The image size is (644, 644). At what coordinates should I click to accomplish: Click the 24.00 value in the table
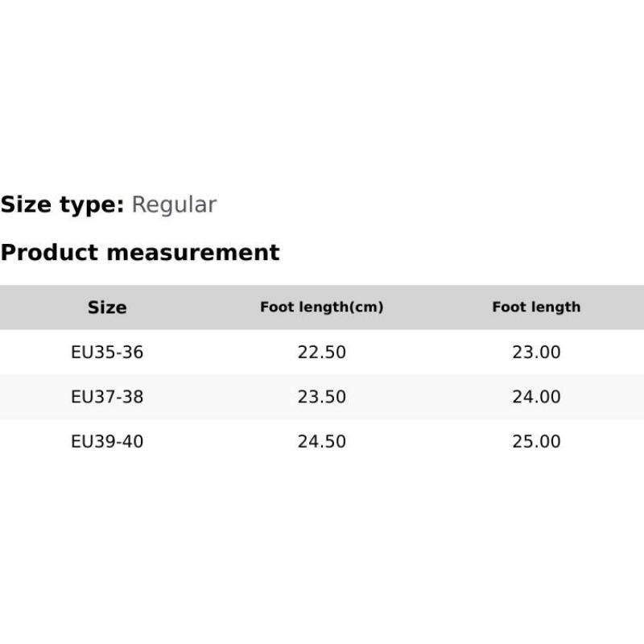pyautogui.click(x=536, y=397)
